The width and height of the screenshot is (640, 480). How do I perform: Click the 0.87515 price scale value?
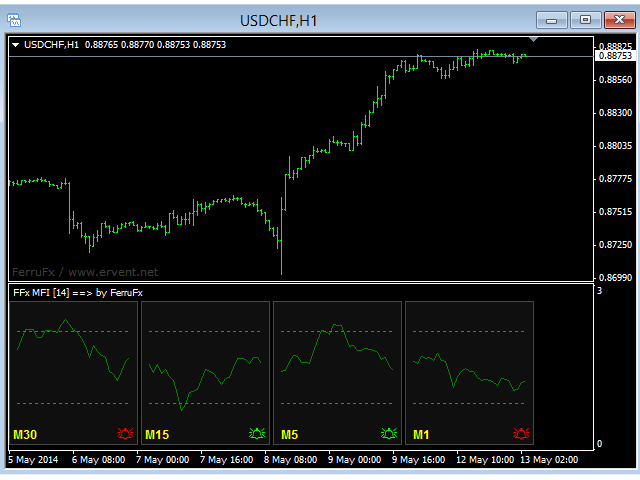[x=616, y=212]
